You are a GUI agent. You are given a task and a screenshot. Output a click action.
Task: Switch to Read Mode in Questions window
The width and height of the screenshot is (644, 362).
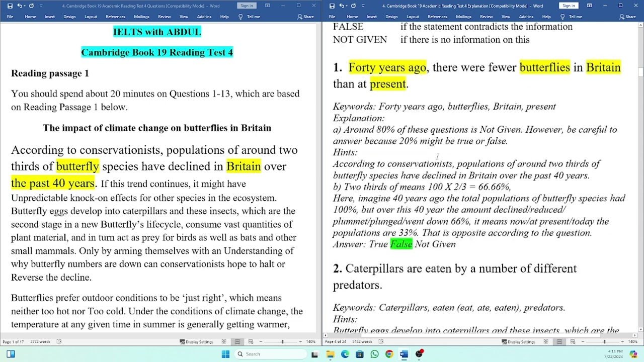pyautogui.click(x=224, y=342)
